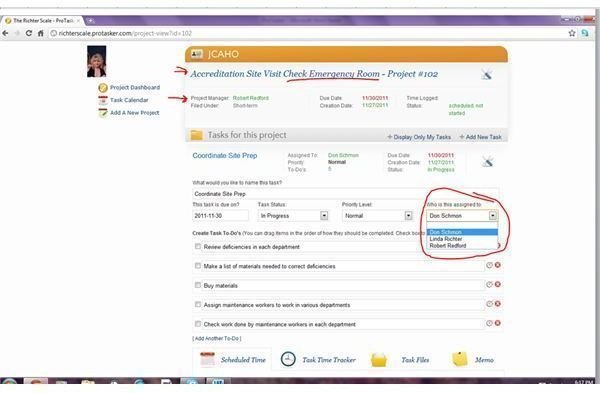This screenshot has width=600, height=393.
Task: Open the Task Files tab
Action: click(400, 360)
